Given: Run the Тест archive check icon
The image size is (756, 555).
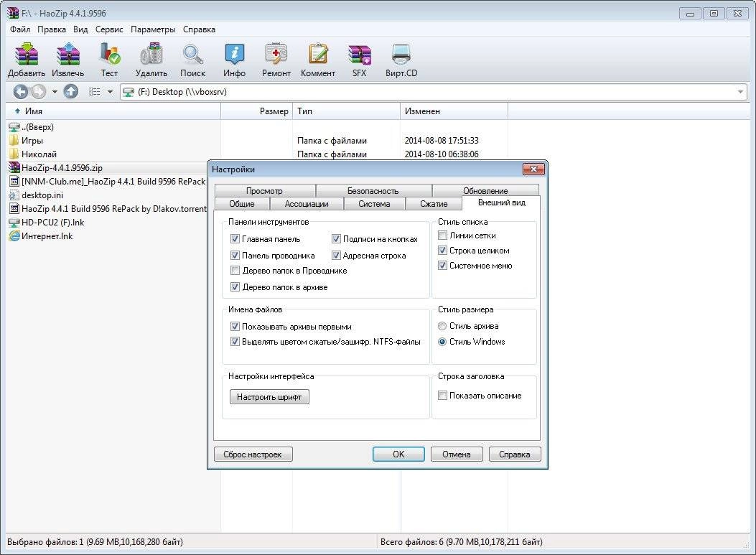Looking at the screenshot, I should [x=109, y=54].
